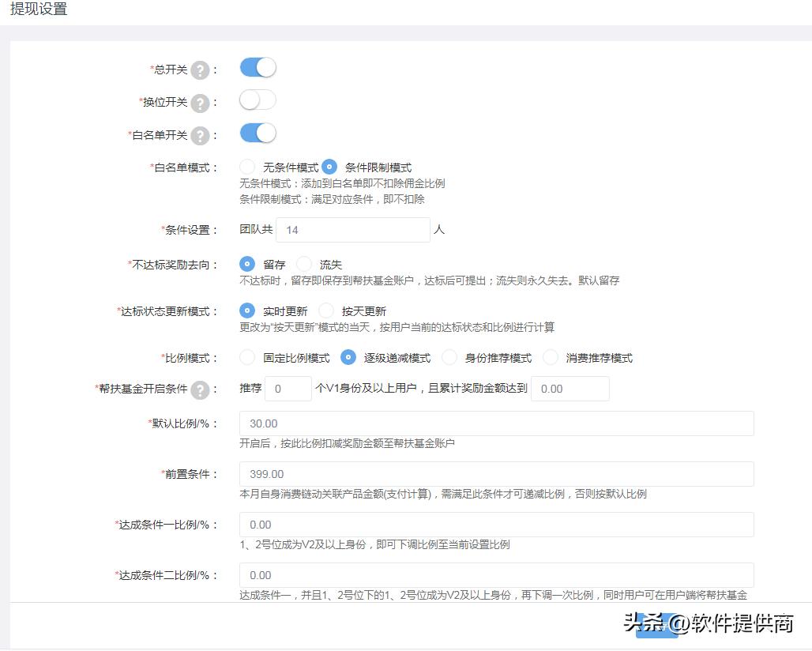Viewport: 812px width, 651px height.
Task: Turn off the 总开关 toggle
Action: [256, 68]
